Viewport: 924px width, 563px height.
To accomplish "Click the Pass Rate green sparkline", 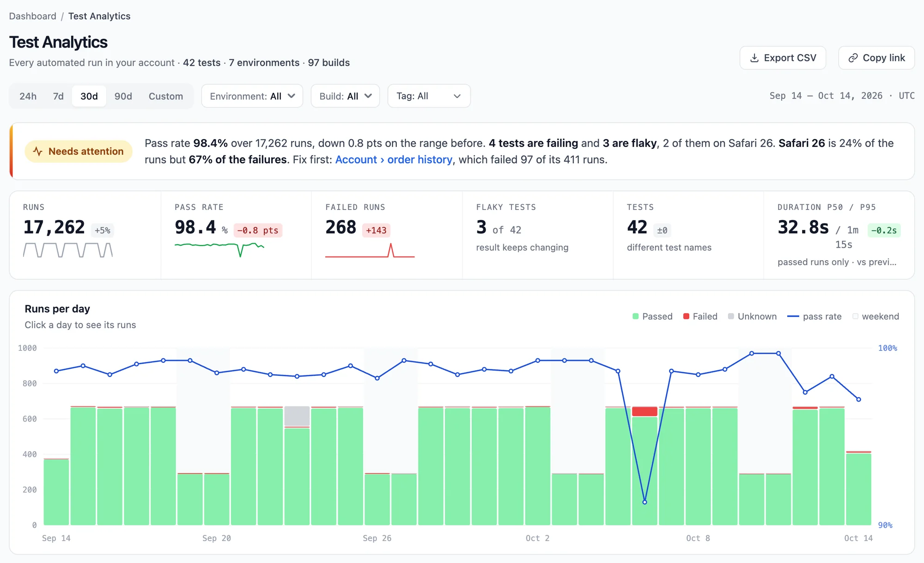I will click(219, 250).
